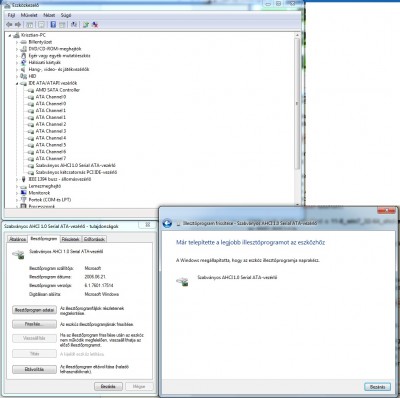Select Szabványos AHCI 1.0 Serial ATA-vezérlő tree item
Image resolution: width=400 pixels, height=398 pixels.
[x=76, y=165]
